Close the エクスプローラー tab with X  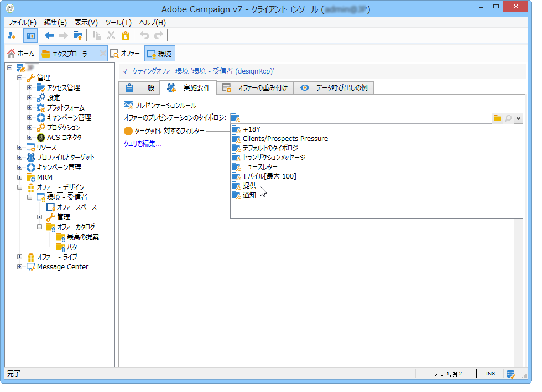click(103, 54)
